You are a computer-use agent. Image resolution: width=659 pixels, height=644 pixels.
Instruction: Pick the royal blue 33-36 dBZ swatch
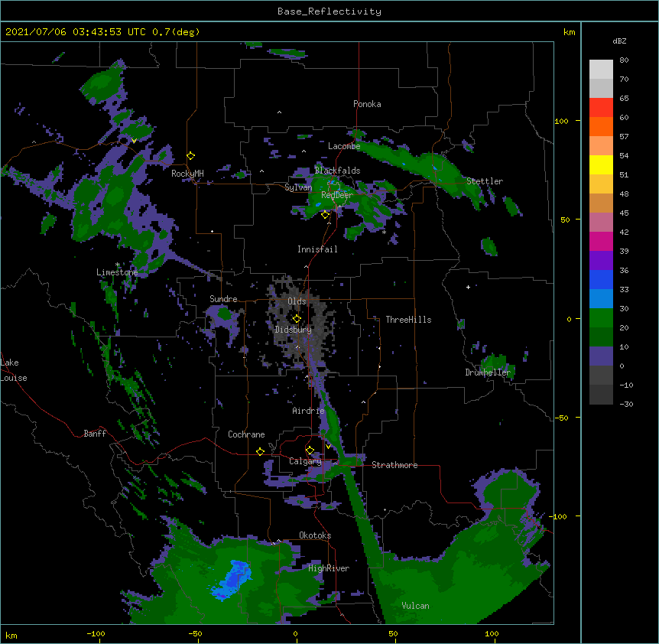tap(601, 279)
